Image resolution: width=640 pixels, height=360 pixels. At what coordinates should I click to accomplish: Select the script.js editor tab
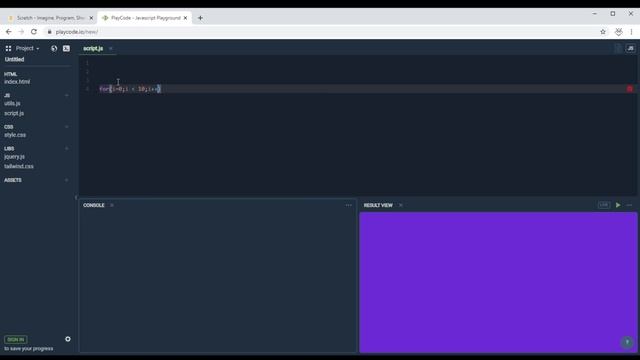point(93,48)
